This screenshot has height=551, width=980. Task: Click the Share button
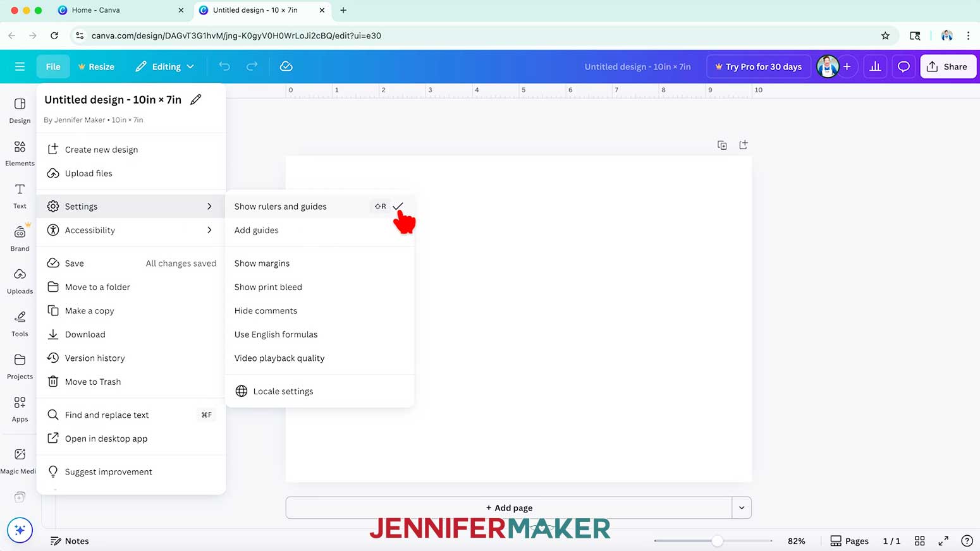(x=948, y=66)
